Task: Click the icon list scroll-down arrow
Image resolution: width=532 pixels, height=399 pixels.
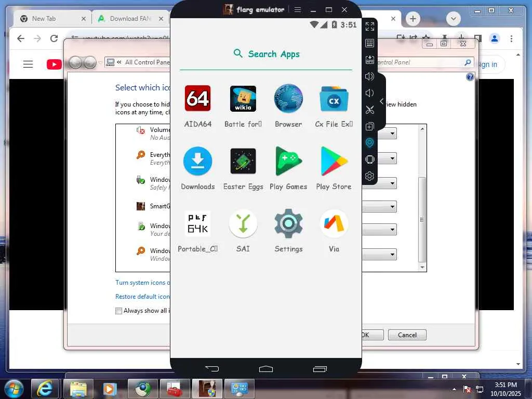Action: pyautogui.click(x=422, y=268)
